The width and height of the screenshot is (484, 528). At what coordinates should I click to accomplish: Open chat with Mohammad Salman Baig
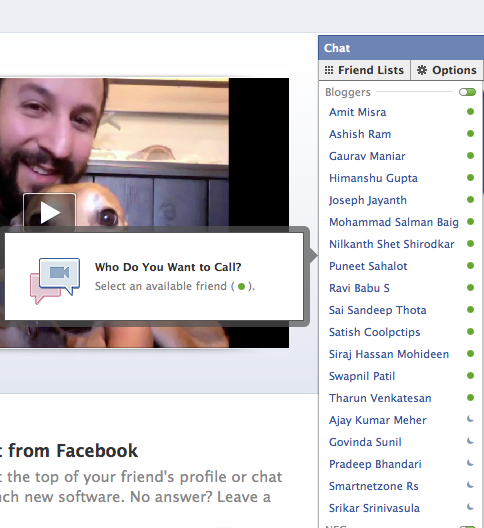click(394, 222)
